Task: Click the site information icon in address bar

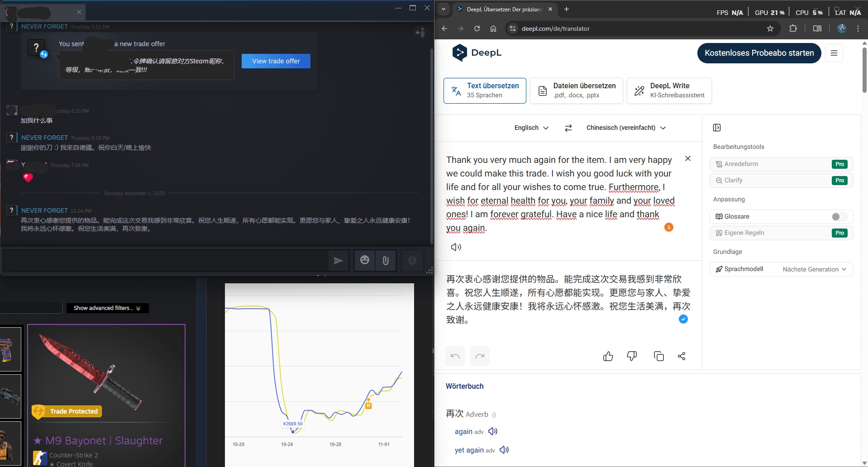Action: coord(512,29)
